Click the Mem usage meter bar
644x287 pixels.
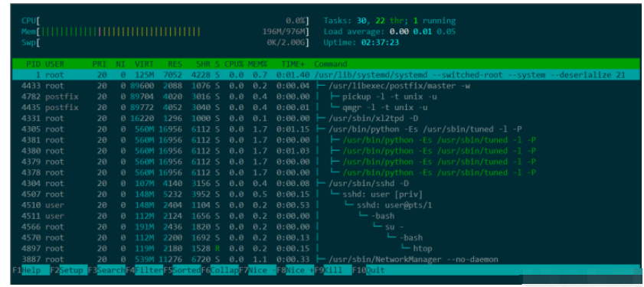pos(165,31)
